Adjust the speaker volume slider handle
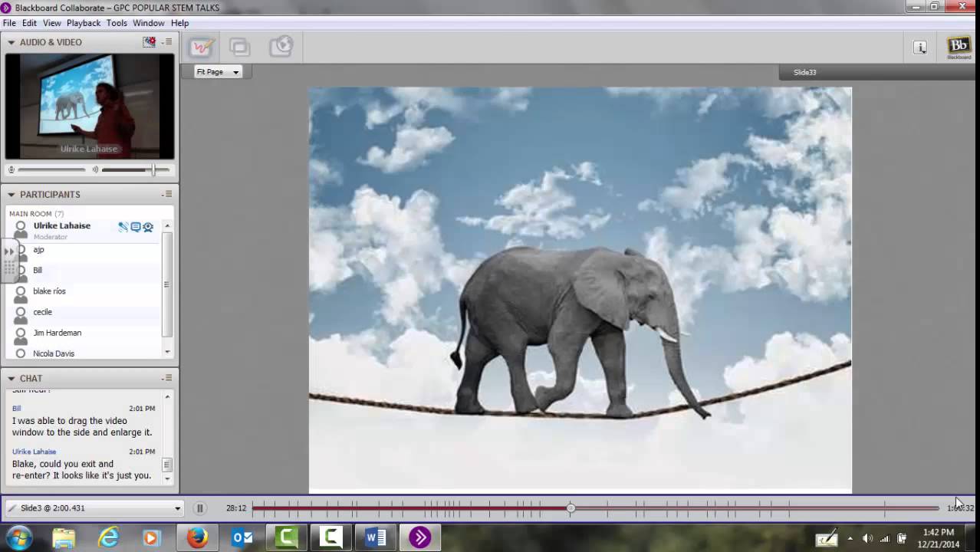 [153, 169]
